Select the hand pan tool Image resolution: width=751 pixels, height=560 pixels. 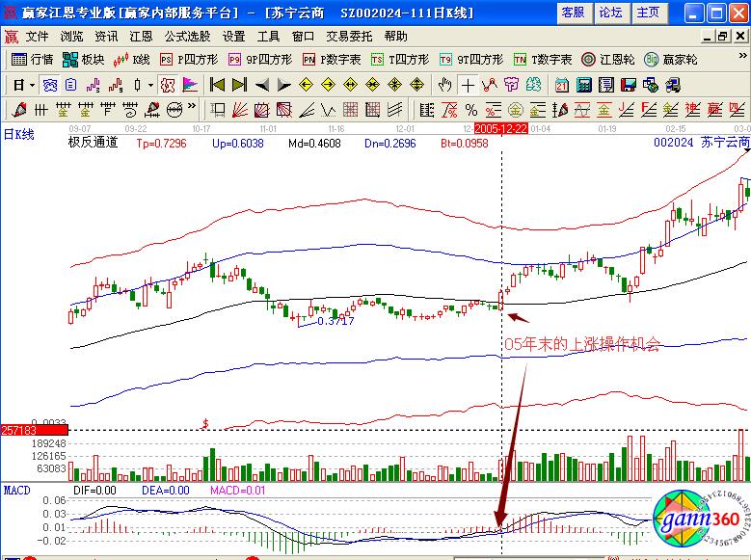445,84
